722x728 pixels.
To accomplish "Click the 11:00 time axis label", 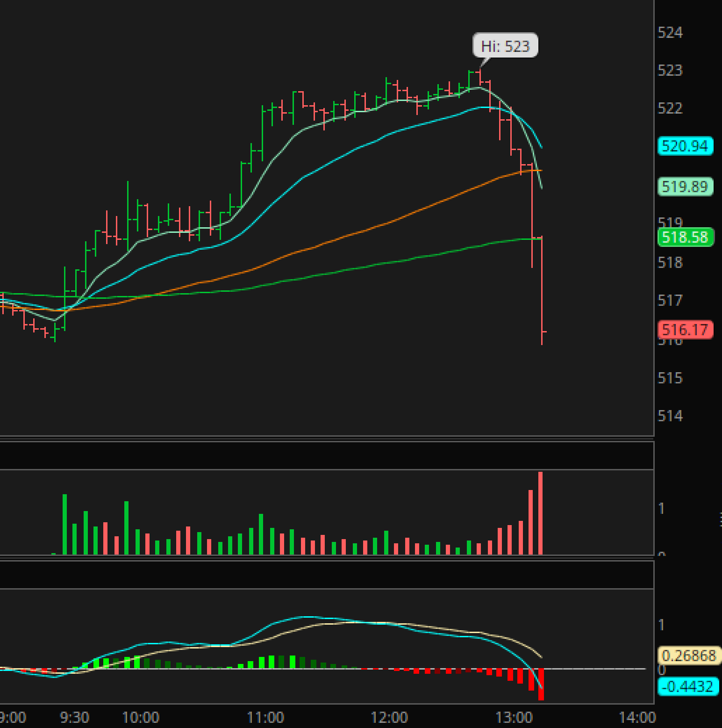I will click(265, 717).
